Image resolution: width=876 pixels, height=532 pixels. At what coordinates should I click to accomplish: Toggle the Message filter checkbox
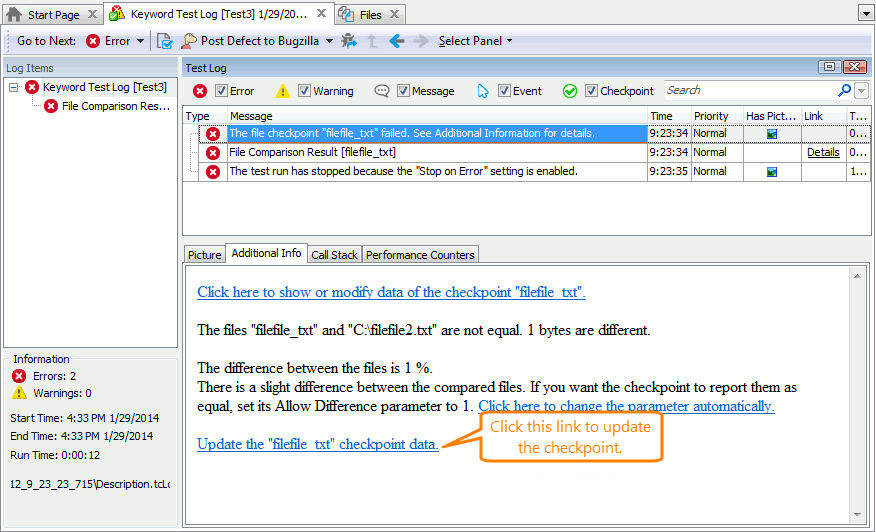[x=403, y=91]
